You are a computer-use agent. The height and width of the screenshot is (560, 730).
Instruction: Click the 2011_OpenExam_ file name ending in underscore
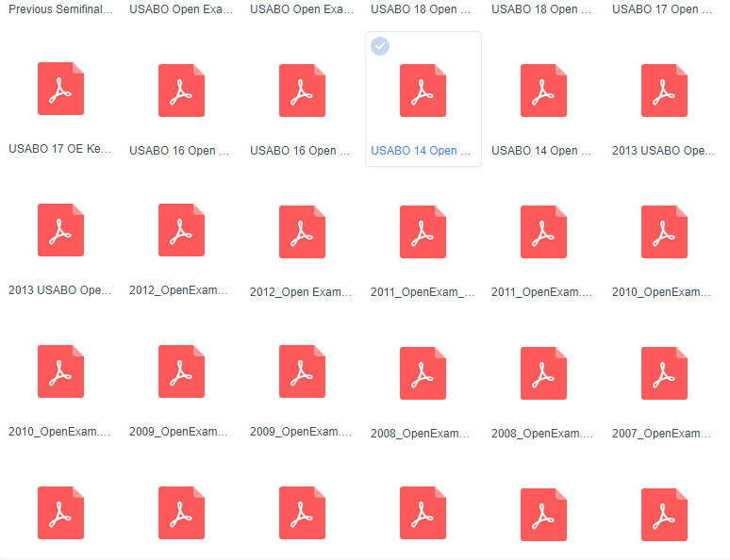coord(422,292)
